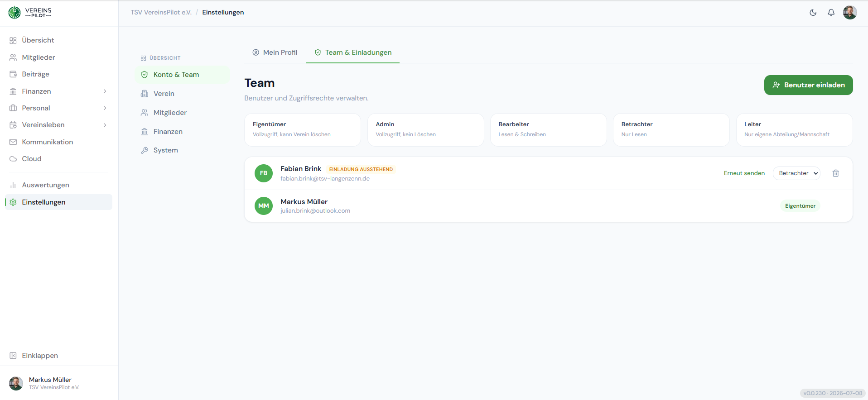Open Beiträge in the sidebar

pos(59,74)
